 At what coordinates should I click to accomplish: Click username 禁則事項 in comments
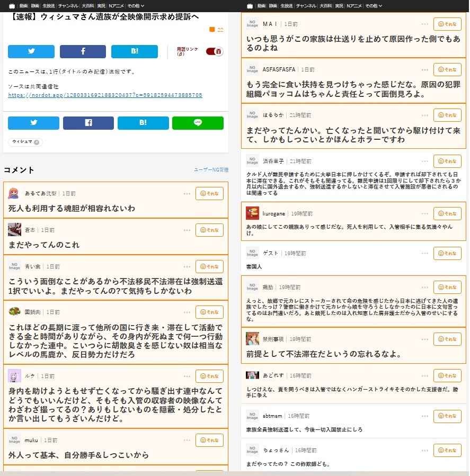point(273,339)
